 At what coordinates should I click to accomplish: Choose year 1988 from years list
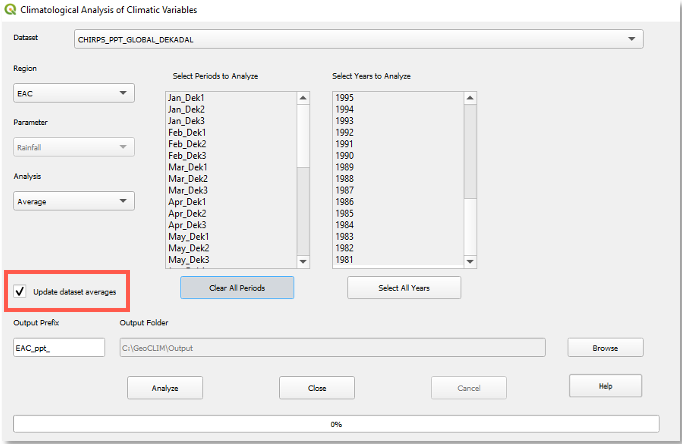pyautogui.click(x=345, y=178)
